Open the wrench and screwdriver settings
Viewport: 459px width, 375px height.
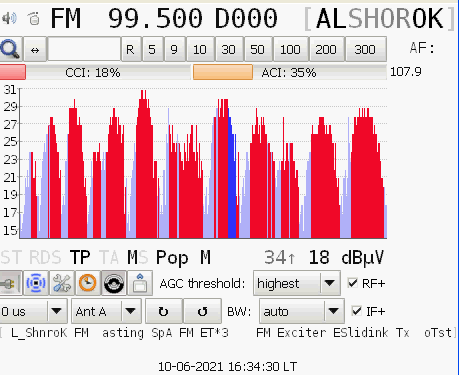pos(62,283)
